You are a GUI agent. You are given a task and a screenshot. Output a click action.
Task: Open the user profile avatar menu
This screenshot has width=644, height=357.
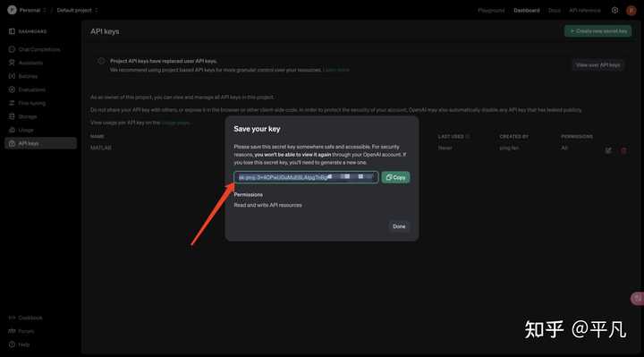(631, 10)
